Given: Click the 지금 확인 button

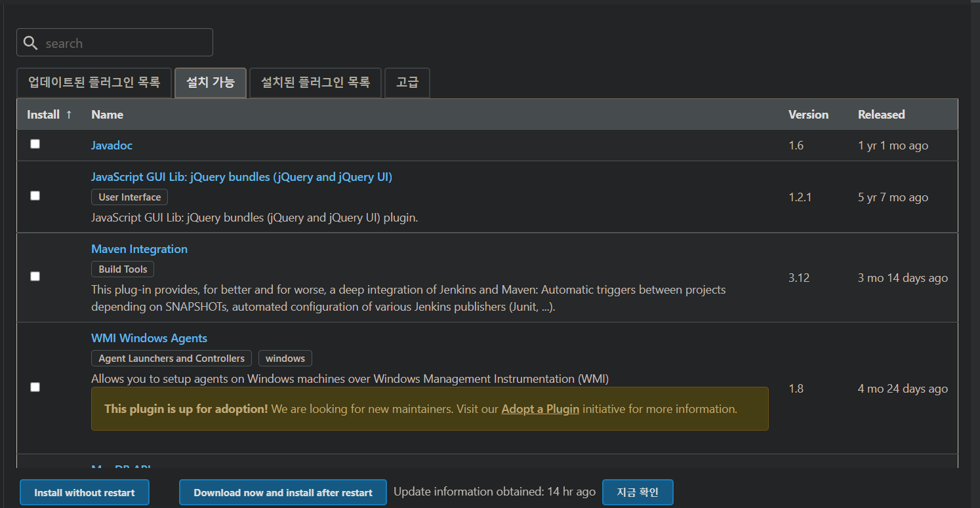Looking at the screenshot, I should tap(638, 492).
